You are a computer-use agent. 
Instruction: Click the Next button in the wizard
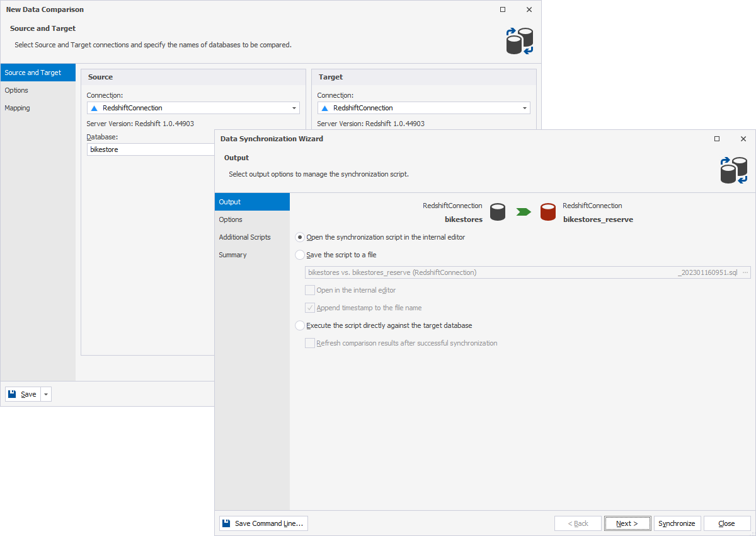pyautogui.click(x=627, y=523)
